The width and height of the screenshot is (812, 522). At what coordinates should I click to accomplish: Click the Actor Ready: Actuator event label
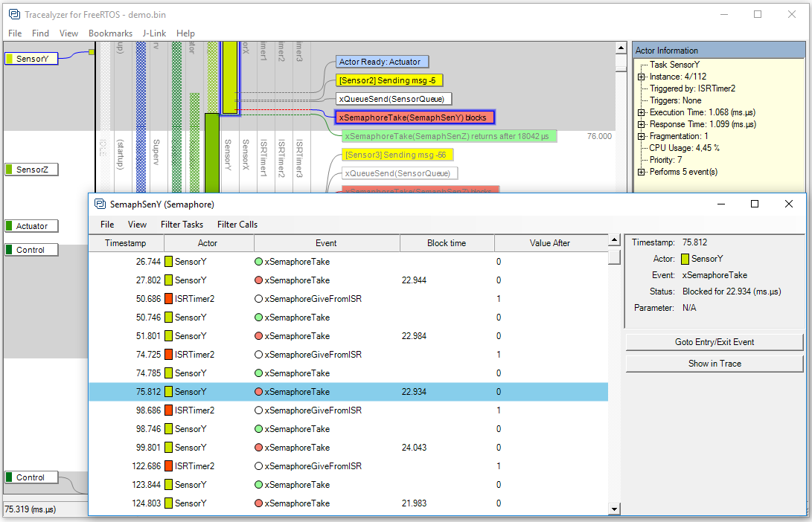coord(382,62)
